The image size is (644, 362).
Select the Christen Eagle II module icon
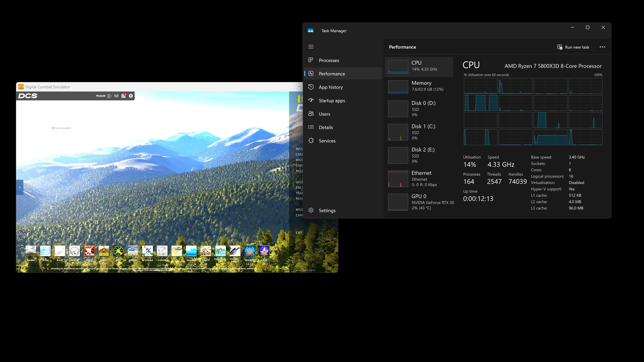tap(235, 251)
